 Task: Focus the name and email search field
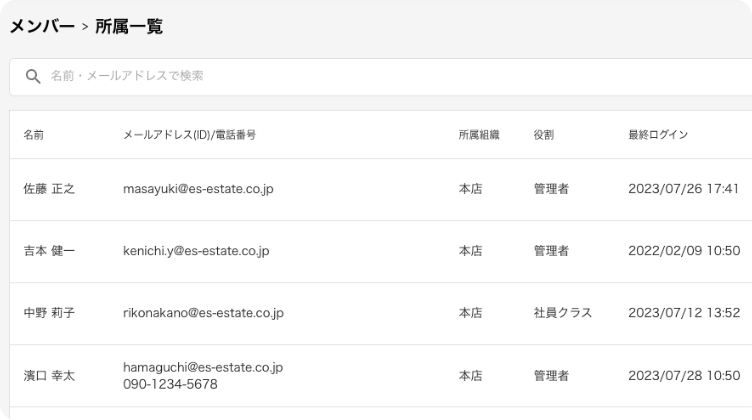pyautogui.click(x=381, y=77)
